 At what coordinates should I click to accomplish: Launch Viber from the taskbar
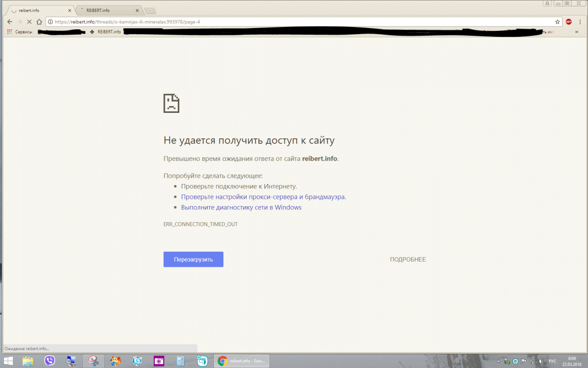(x=49, y=361)
